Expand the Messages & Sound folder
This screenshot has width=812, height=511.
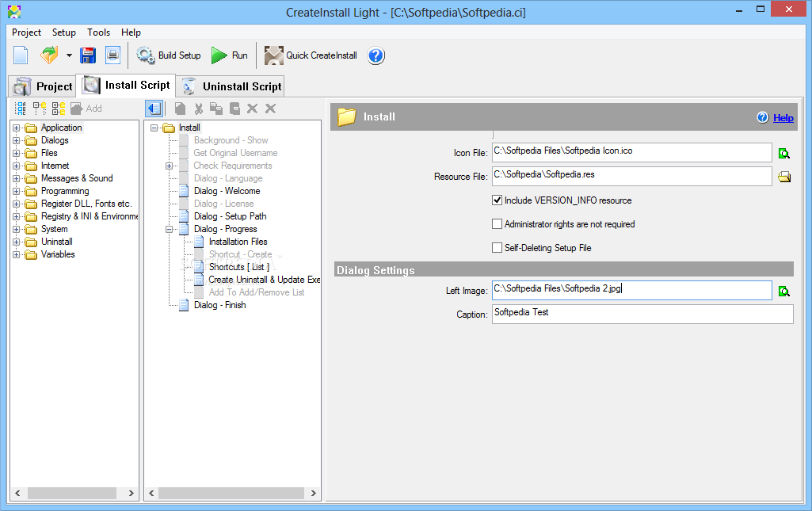pyautogui.click(x=16, y=178)
